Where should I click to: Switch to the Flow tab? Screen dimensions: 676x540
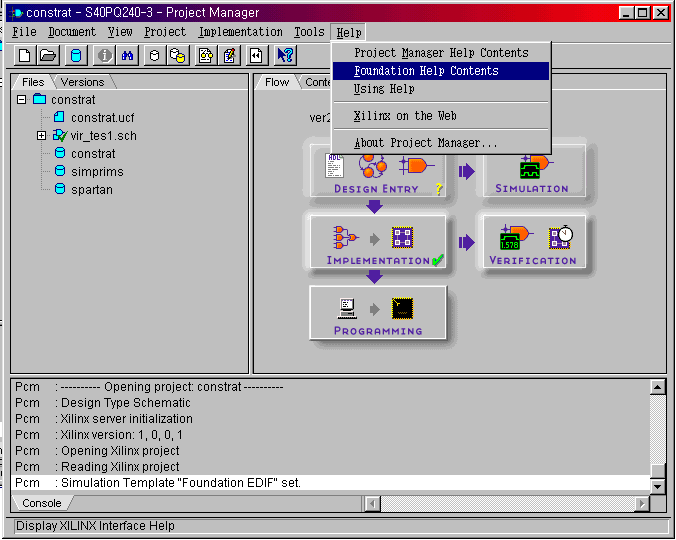277,82
